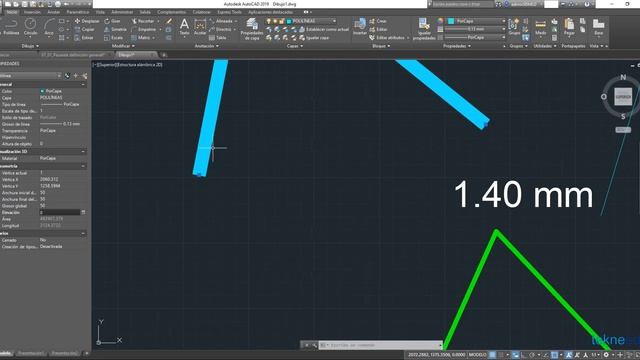Click the eraser (Borrar) icon in Modificar
Screen dimensions: 640x360
point(169,21)
